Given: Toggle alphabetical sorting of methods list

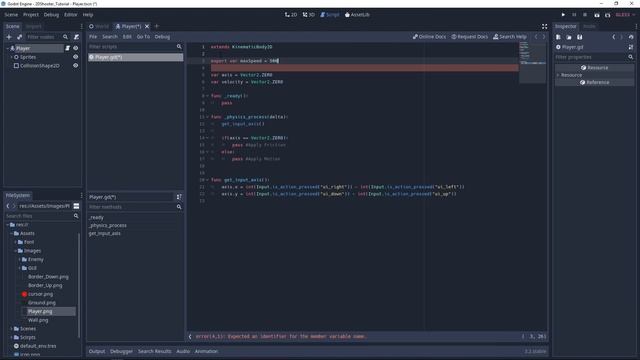Looking at the screenshot, I should coord(179,197).
